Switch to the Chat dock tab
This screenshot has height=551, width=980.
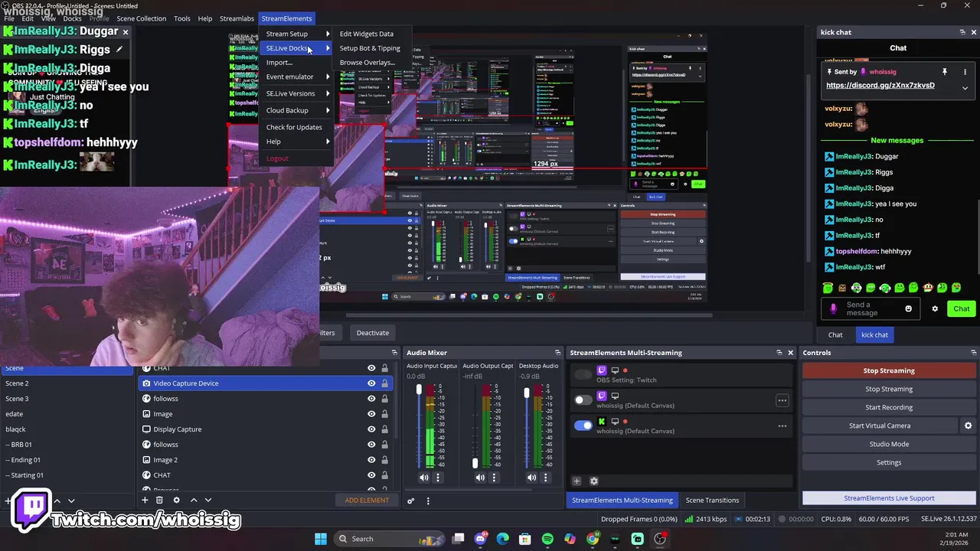(835, 334)
